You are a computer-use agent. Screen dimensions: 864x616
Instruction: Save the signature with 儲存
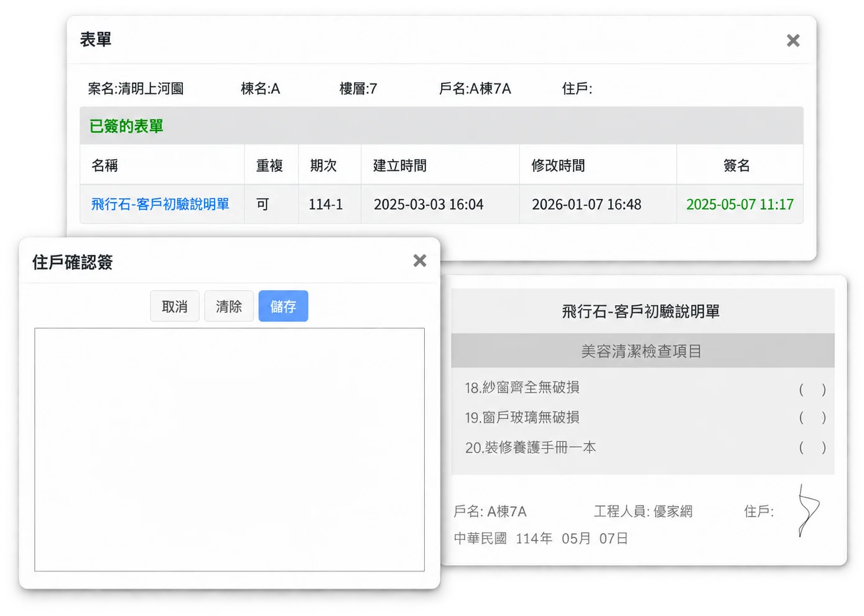pos(283,306)
